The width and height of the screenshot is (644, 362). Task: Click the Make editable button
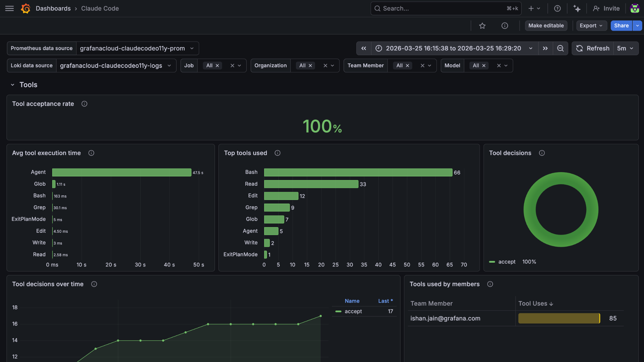tap(546, 26)
